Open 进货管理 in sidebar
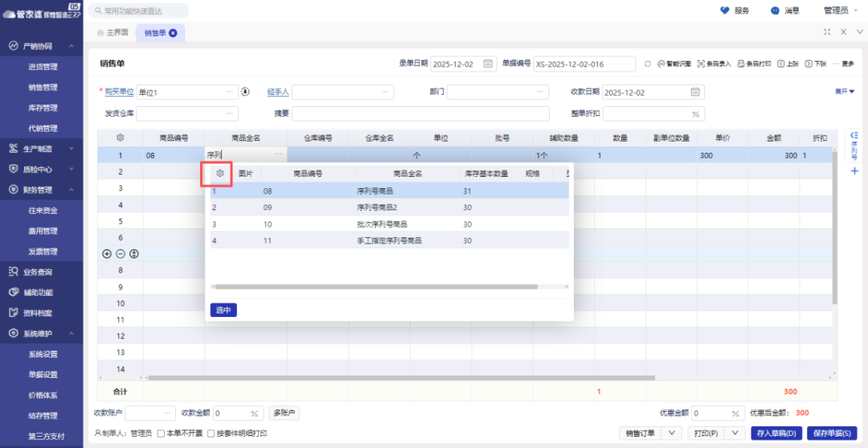This screenshot has width=868, height=448. pos(43,67)
